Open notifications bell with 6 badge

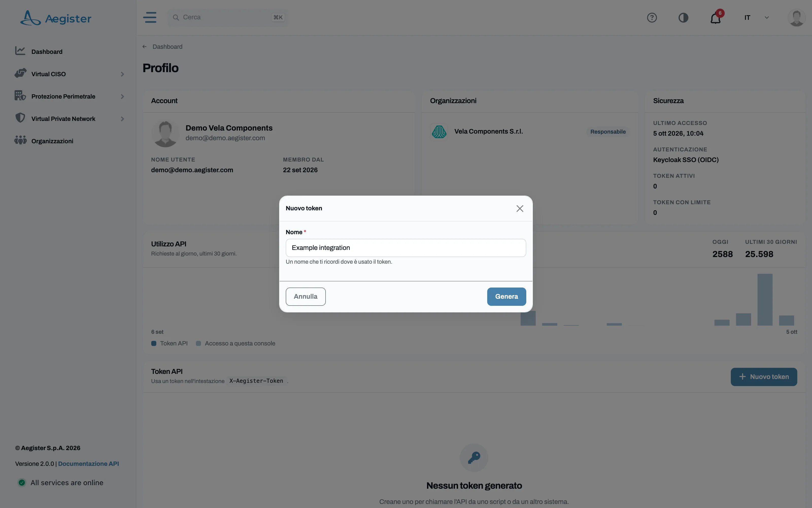pyautogui.click(x=716, y=18)
